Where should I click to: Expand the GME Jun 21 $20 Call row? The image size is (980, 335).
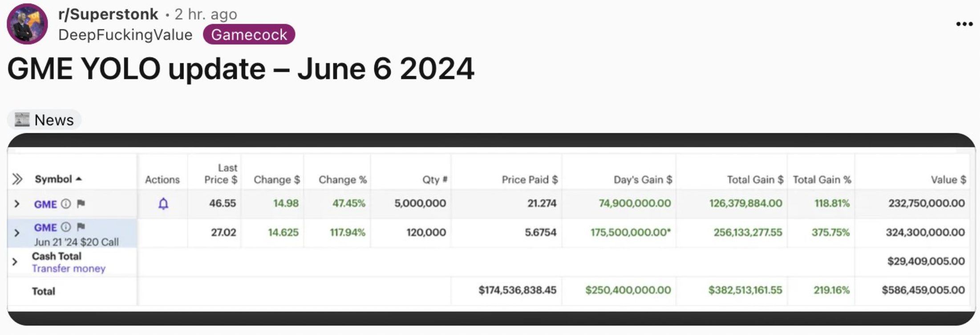(x=17, y=233)
